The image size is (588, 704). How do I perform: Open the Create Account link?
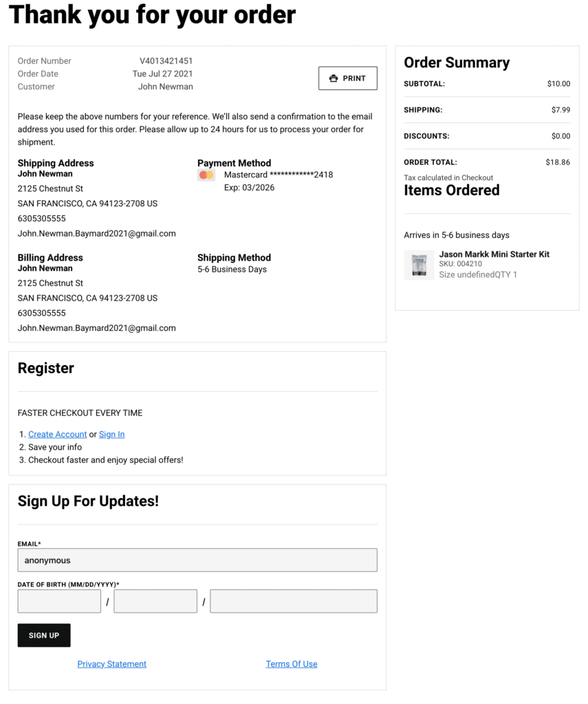(x=57, y=434)
